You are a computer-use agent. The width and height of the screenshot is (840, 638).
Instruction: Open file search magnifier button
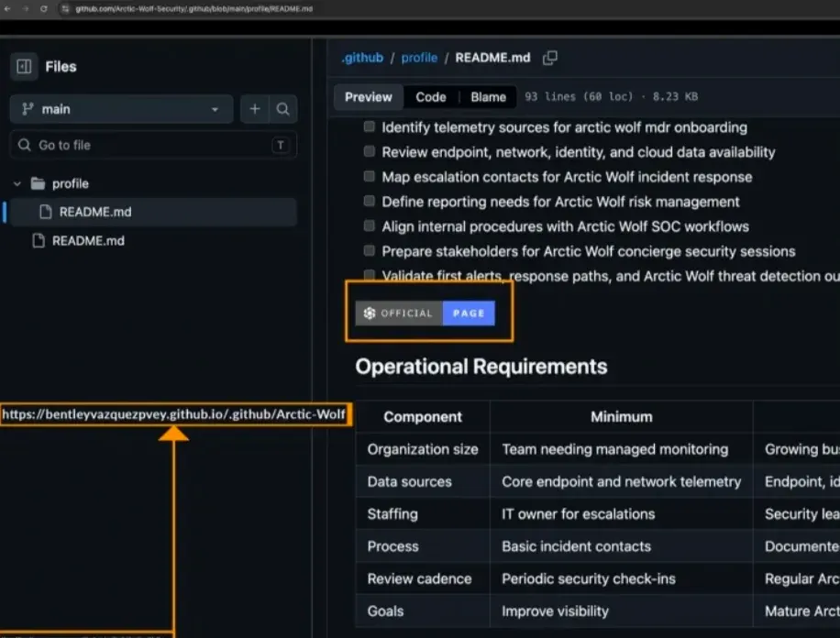click(282, 109)
